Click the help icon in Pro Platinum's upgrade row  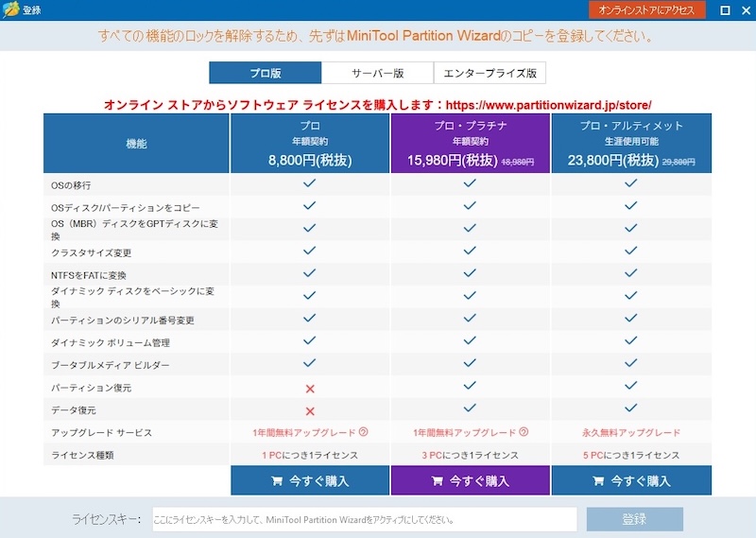point(524,433)
